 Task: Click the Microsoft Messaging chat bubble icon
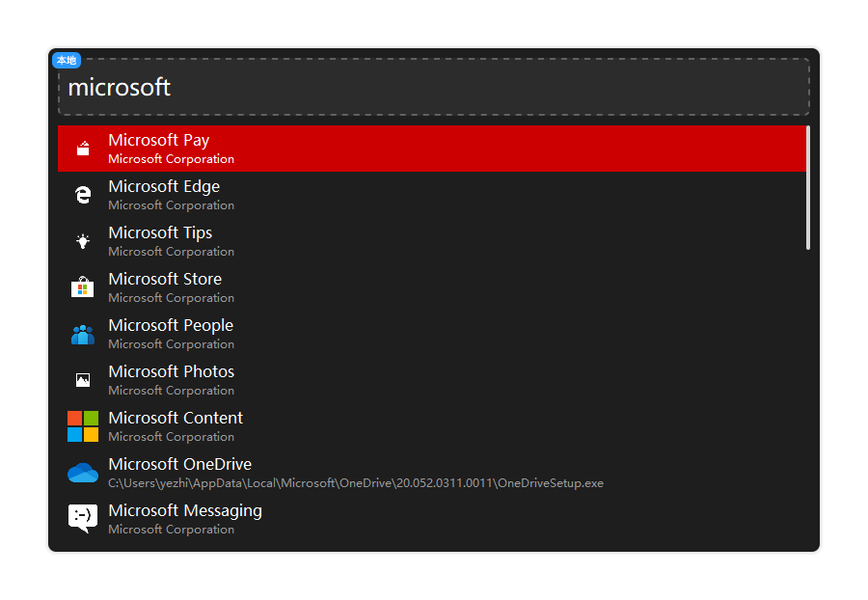point(83,519)
